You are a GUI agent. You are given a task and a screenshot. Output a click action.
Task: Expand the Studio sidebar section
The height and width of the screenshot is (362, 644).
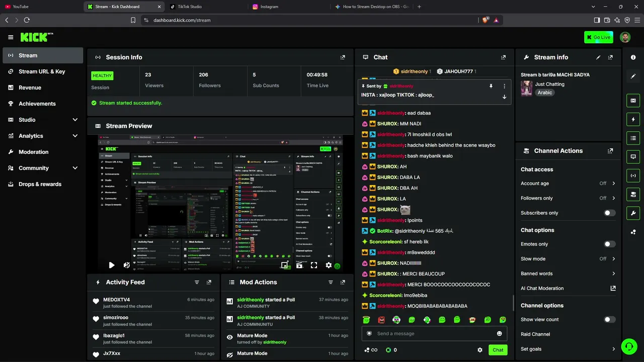(43, 120)
